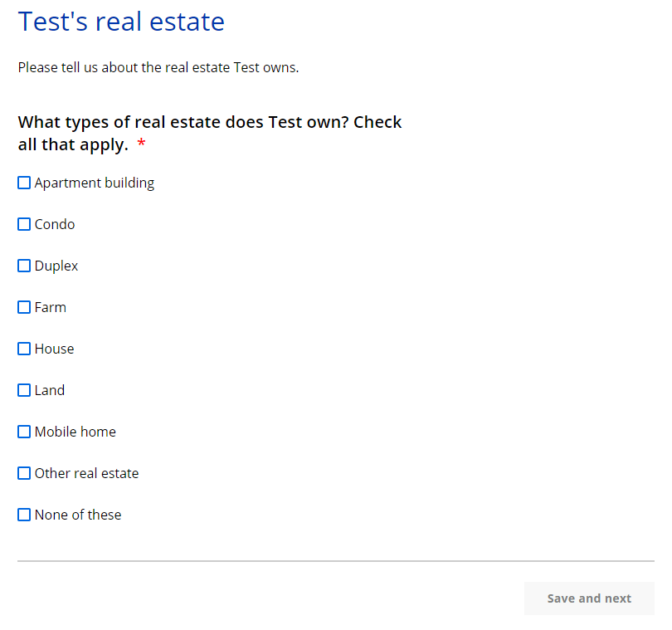Click the "Test's real estate" page heading
Viewport: 672px width, 630px height.
click(121, 22)
